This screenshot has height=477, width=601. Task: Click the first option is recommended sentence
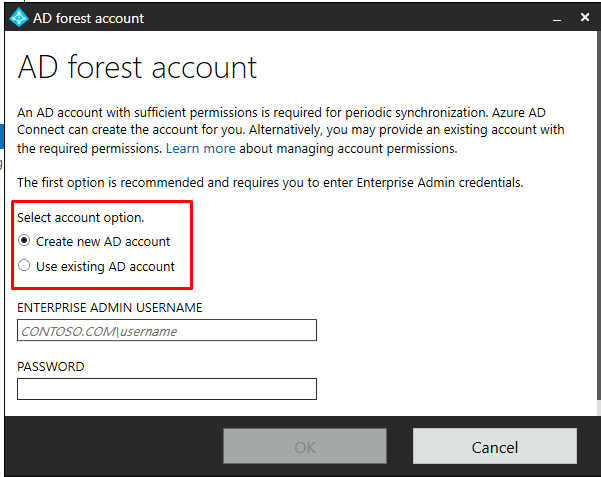point(270,183)
